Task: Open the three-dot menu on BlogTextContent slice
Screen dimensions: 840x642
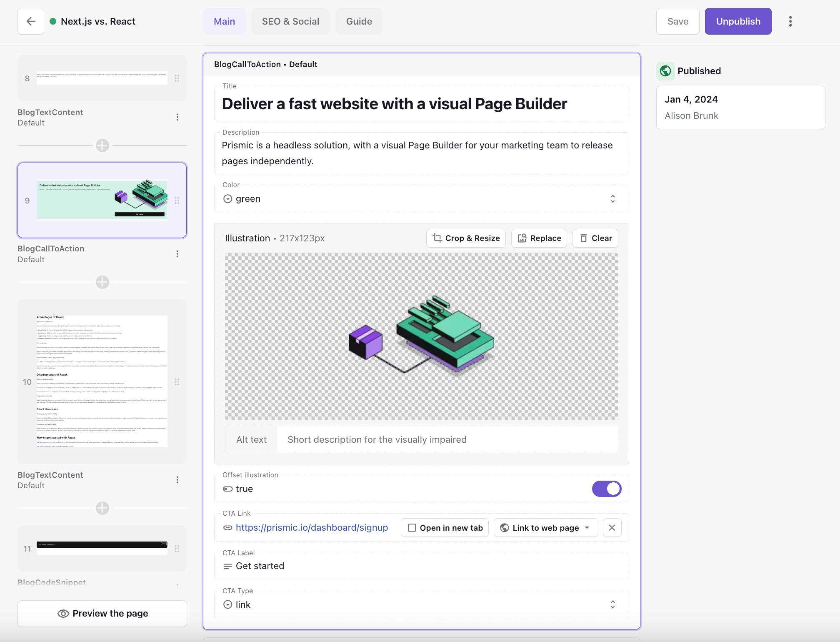Action: 177,117
